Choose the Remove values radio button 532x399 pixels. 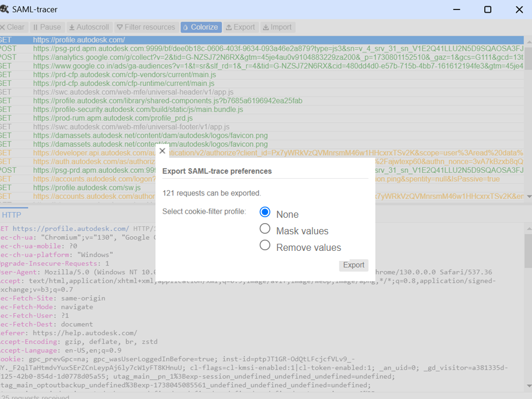click(265, 245)
